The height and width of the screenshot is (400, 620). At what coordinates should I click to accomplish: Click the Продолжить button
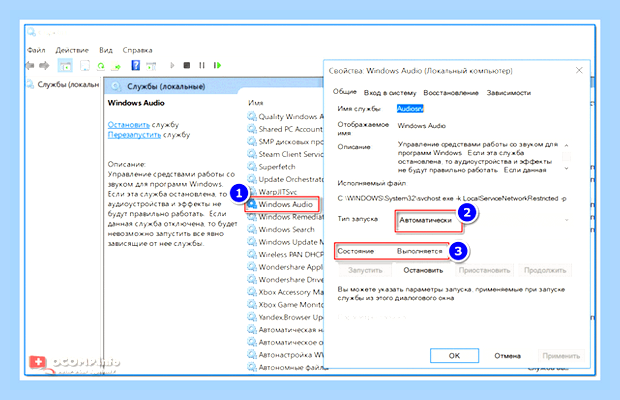pyautogui.click(x=545, y=270)
